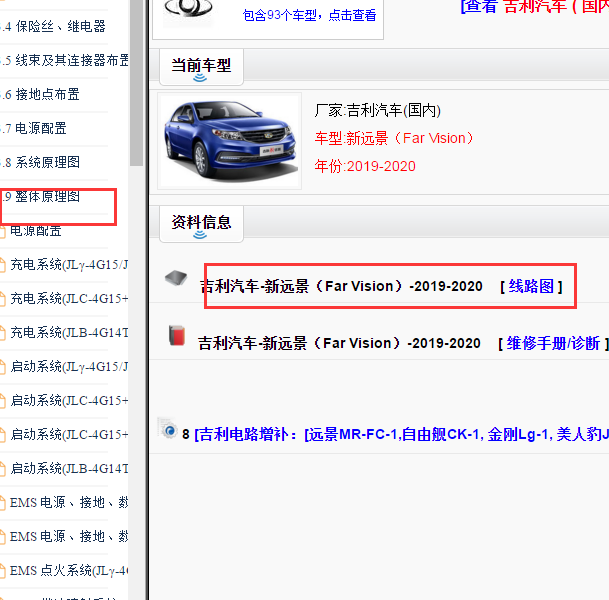
Task: Open the 线路图 link for 新远景
Action: click(x=531, y=287)
